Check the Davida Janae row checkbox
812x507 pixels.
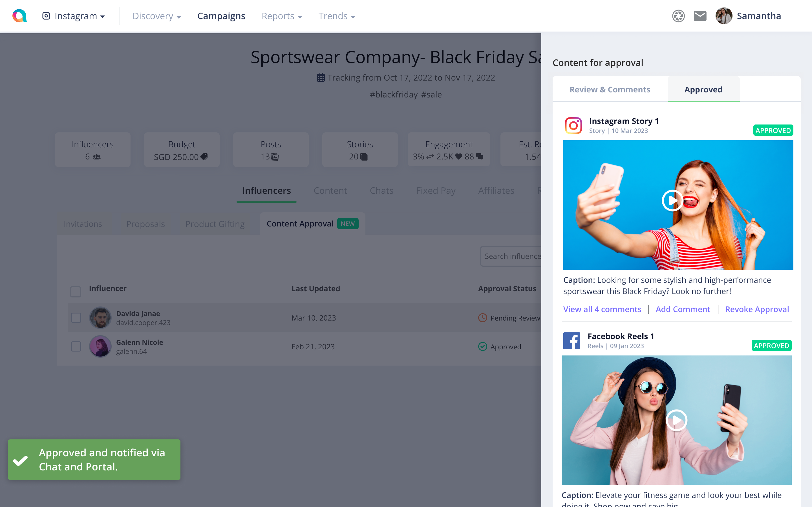(76, 317)
